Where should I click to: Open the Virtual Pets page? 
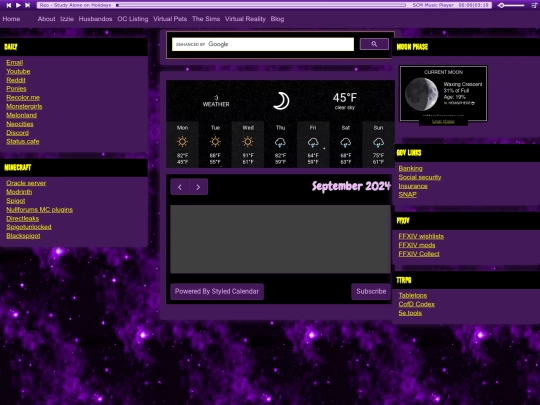click(170, 19)
